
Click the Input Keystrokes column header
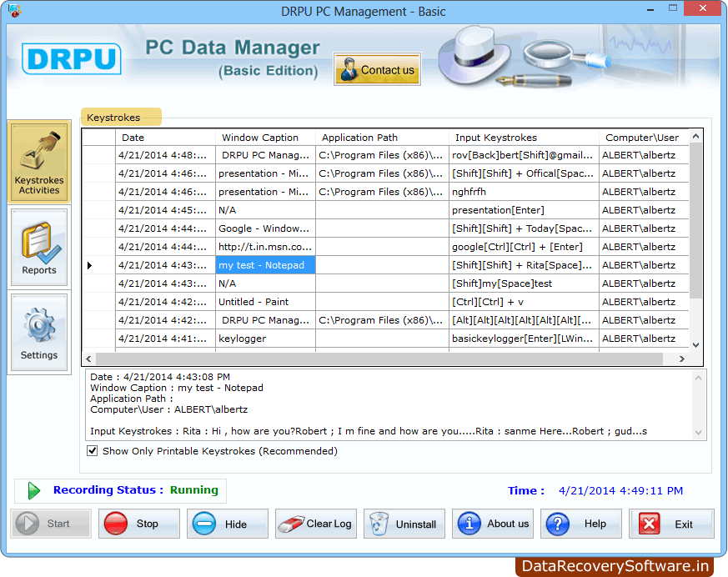click(525, 138)
